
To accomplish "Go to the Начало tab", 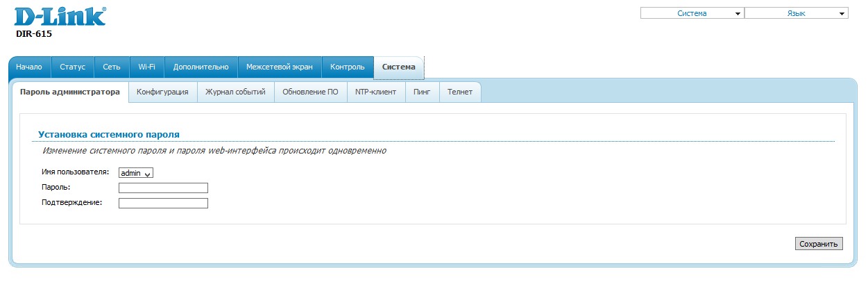I will [29, 67].
